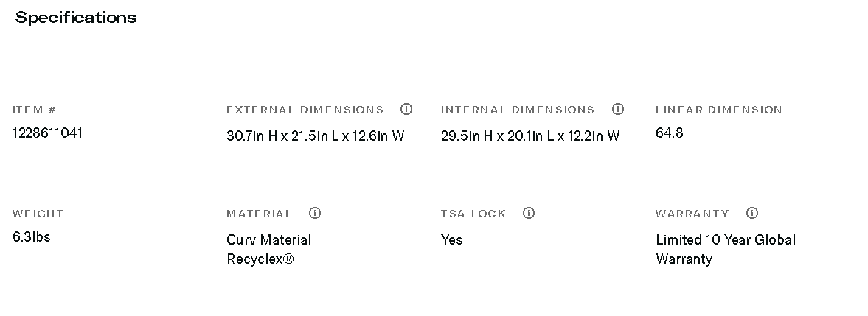Open the Warranty info icon
Viewport: 868px width, 316px height.
coord(752,213)
